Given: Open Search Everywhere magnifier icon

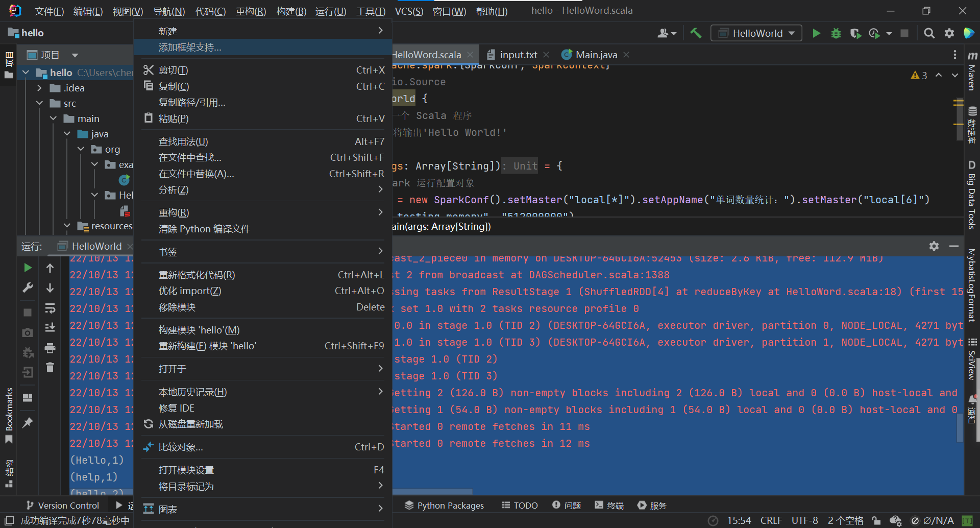Looking at the screenshot, I should [x=929, y=33].
